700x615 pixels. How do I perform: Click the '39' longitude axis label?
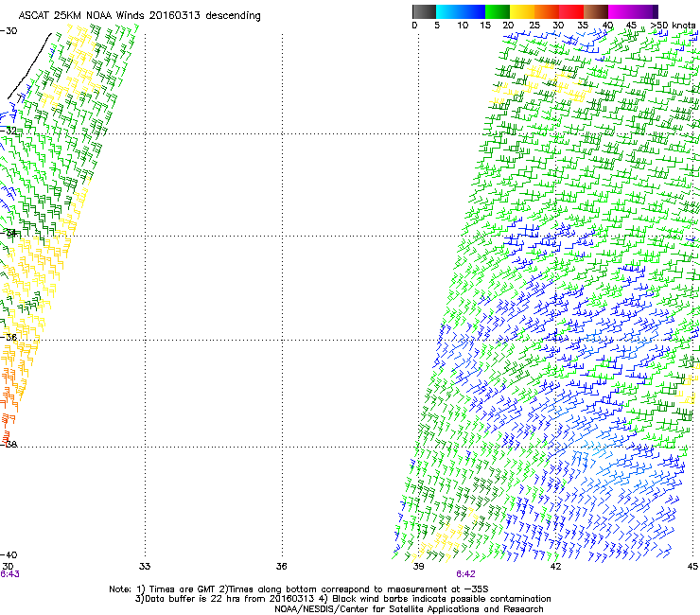coord(418,567)
